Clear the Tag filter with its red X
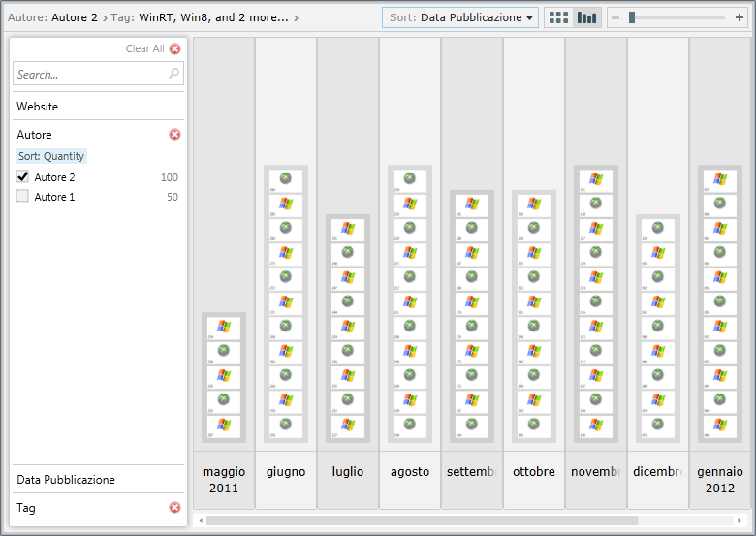This screenshot has height=536, width=756. pos(175,507)
